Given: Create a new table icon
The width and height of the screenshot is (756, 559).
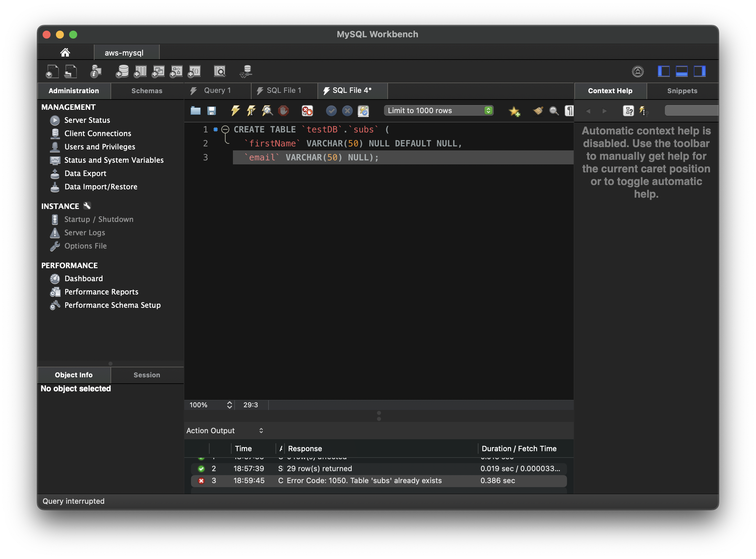Looking at the screenshot, I should (140, 72).
